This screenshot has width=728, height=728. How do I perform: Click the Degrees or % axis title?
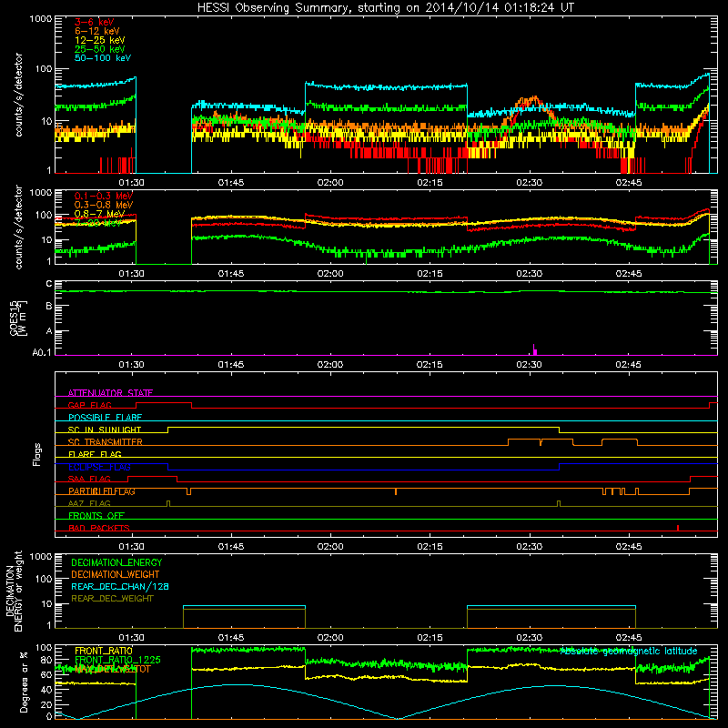[x=24, y=682]
